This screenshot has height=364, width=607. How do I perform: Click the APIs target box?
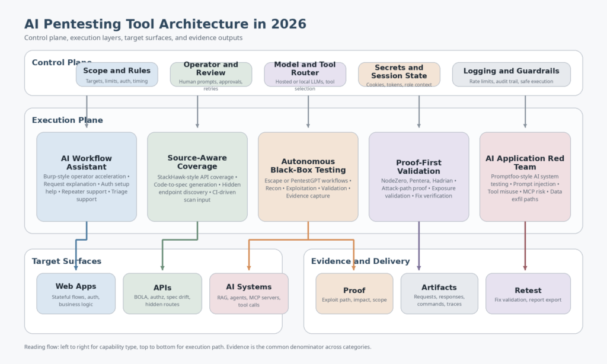pos(162,293)
